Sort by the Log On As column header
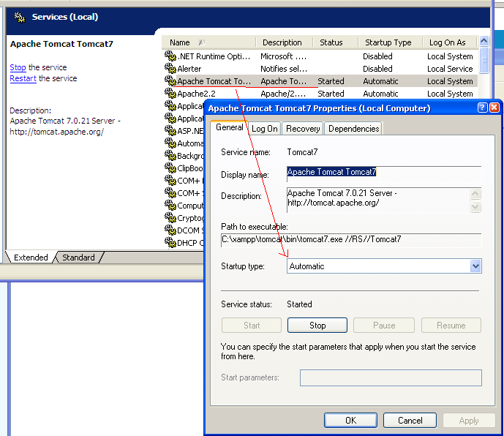 [x=450, y=42]
